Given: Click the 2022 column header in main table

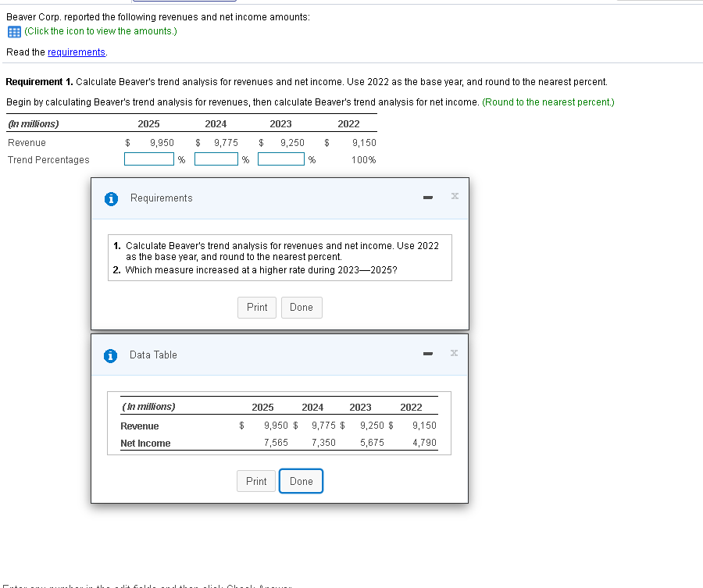Looking at the screenshot, I should click(x=348, y=123).
